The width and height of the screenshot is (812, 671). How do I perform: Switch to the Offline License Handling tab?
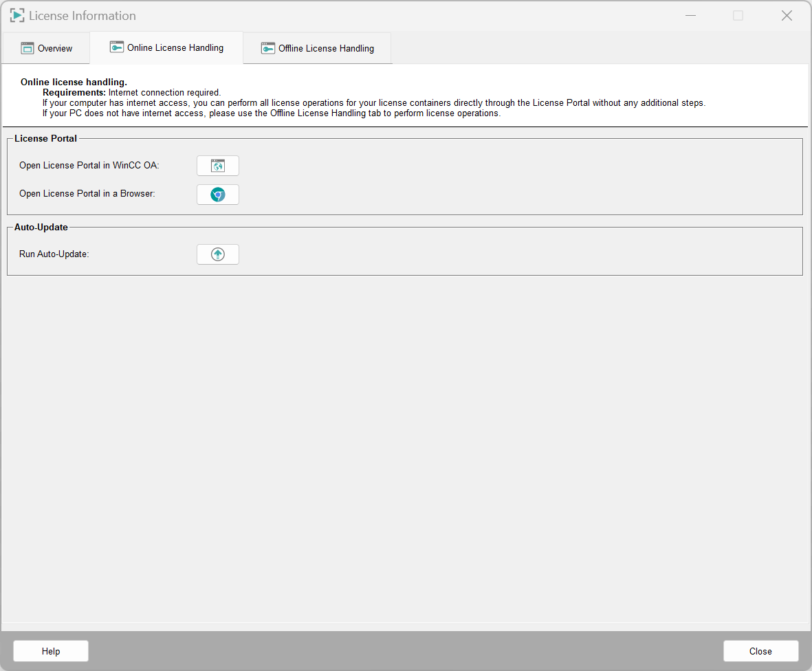click(326, 49)
